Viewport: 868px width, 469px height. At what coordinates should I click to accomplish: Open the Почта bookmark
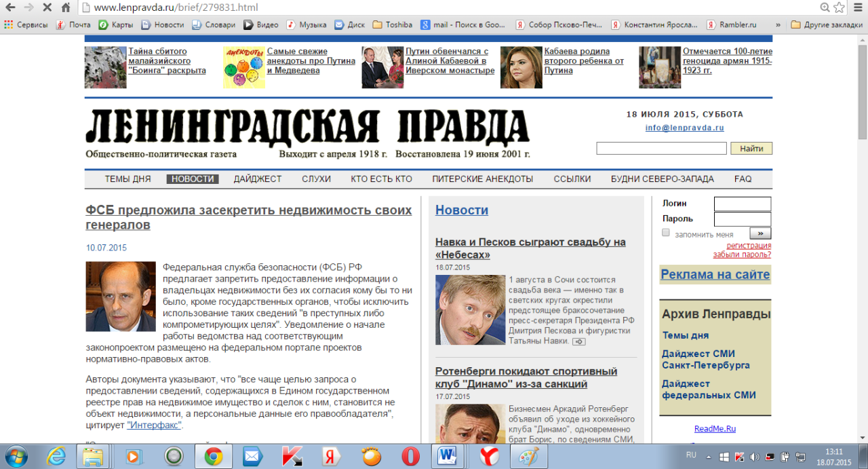pyautogui.click(x=73, y=24)
